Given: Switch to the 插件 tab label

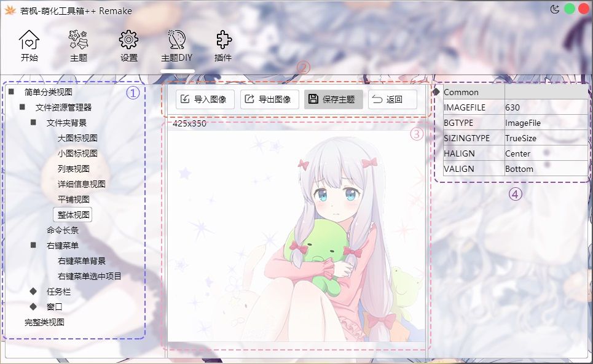Looking at the screenshot, I should click(x=222, y=58).
